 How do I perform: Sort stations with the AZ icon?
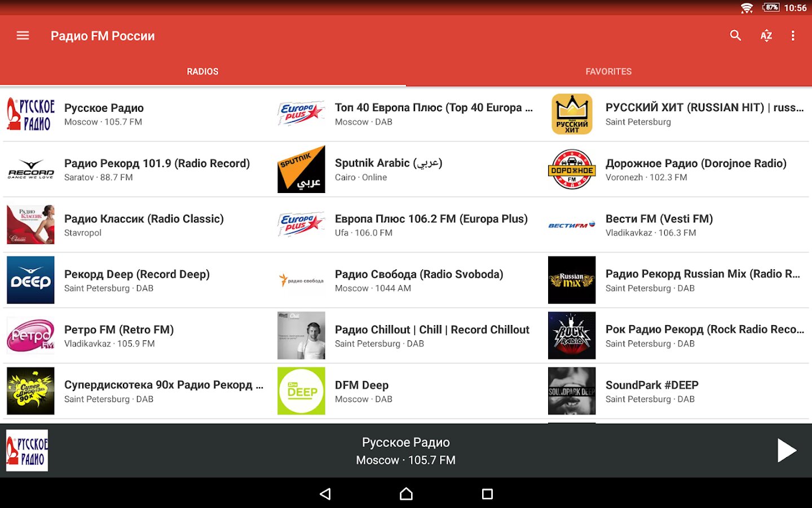[766, 36]
